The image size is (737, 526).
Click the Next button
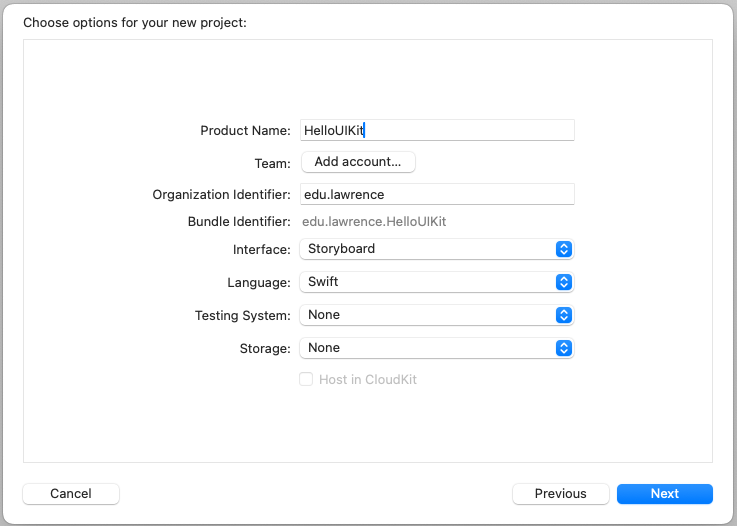665,494
